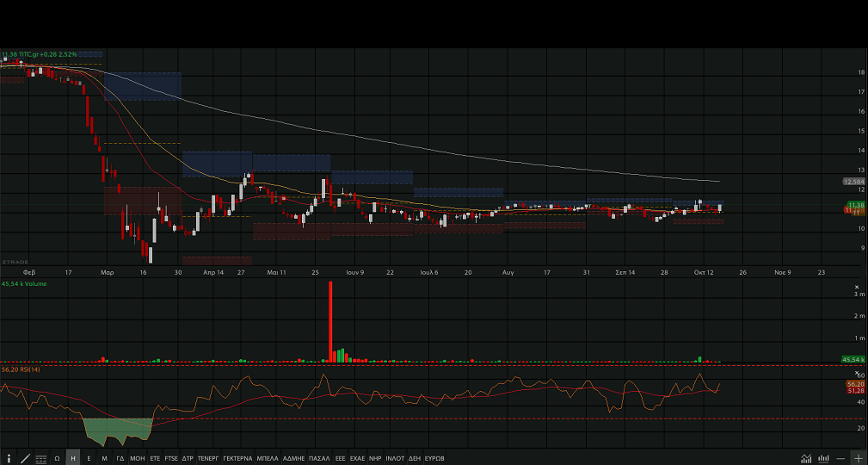Click the minus zoom-out icon

840,458
